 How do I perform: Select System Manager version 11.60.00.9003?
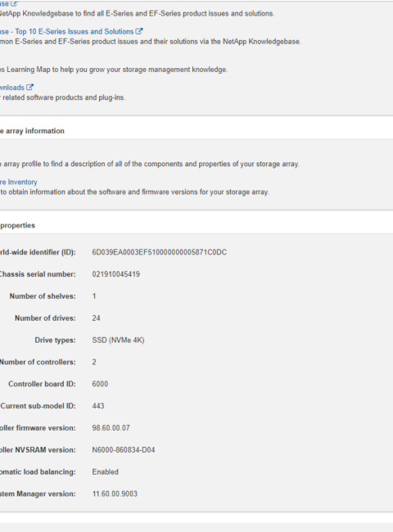pos(115,494)
